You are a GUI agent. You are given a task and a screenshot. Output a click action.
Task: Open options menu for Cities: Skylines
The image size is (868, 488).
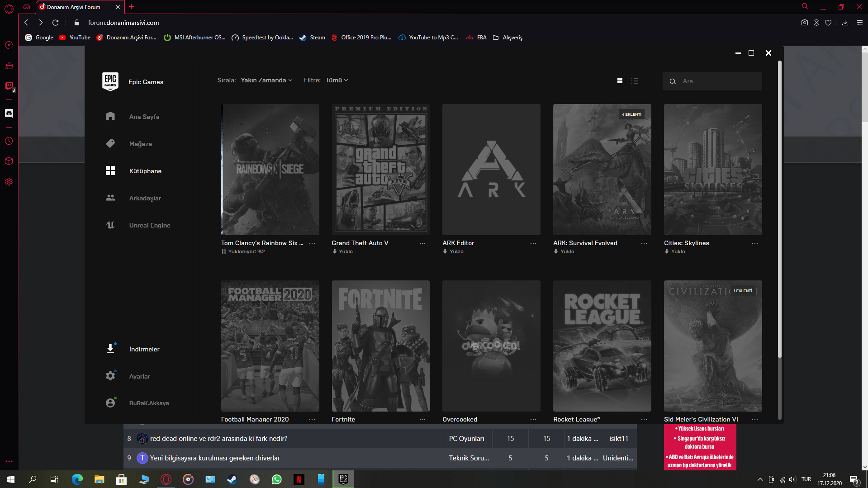pos(755,243)
